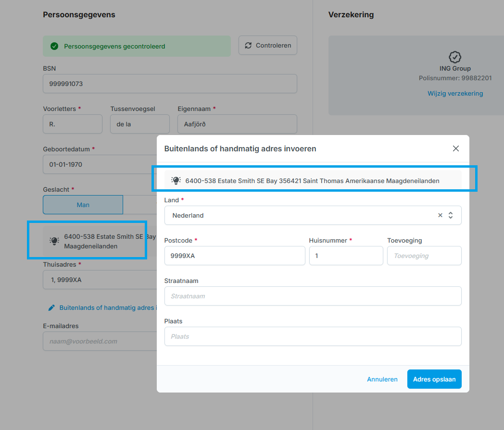Image resolution: width=504 pixels, height=430 pixels.
Task: Clear the Nederland selection in Land
Action: point(440,215)
